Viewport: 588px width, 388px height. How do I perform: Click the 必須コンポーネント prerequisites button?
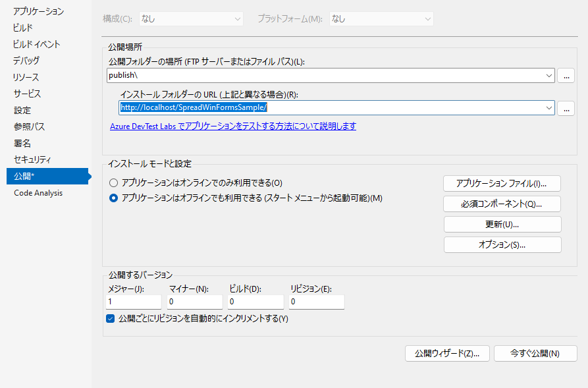[502, 204]
